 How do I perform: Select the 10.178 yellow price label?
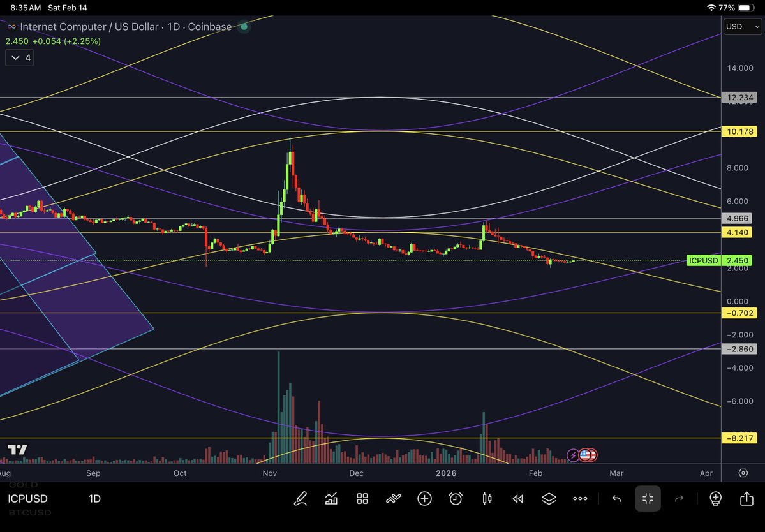(739, 131)
